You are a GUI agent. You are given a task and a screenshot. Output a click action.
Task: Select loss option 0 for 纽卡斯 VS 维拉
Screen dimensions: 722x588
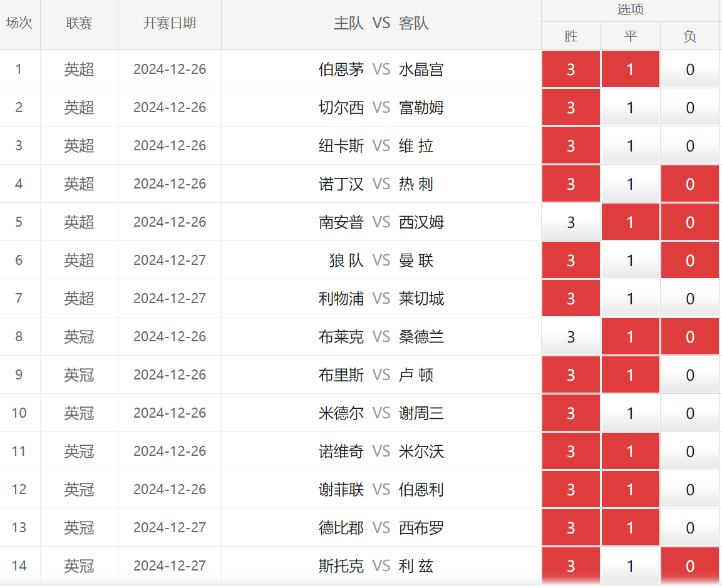690,145
